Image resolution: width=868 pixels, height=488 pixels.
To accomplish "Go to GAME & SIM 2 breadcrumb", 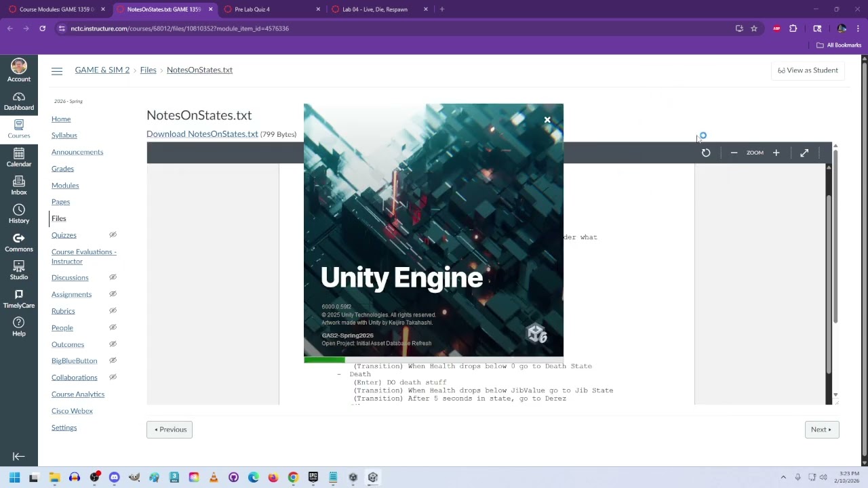I will 102,70.
